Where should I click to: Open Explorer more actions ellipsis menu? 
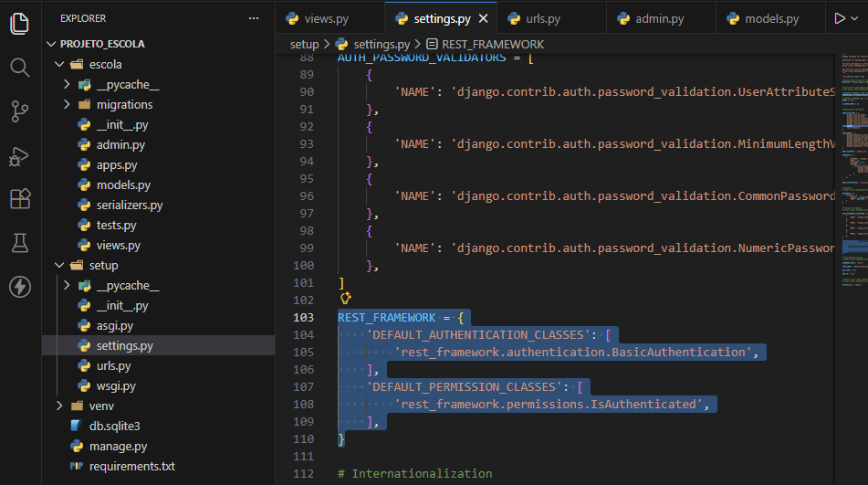point(254,18)
